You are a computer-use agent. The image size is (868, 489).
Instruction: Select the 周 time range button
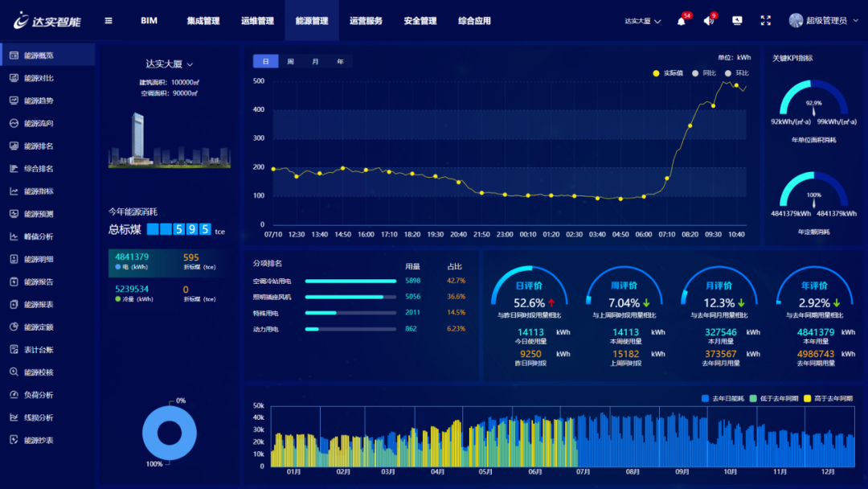pyautogui.click(x=291, y=61)
